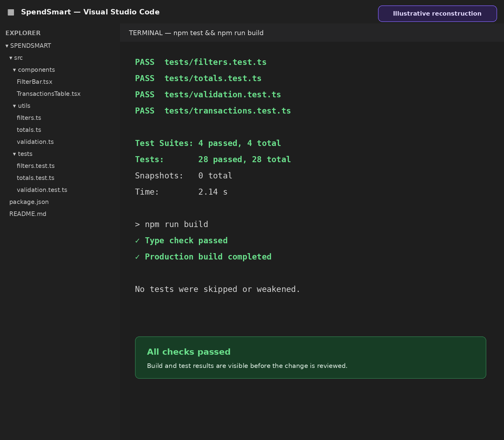
Task: Select the TERMINAL tab header
Action: point(196,33)
